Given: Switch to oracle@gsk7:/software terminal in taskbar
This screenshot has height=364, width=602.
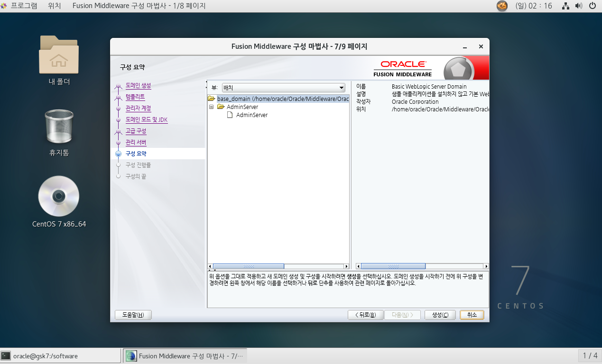Looking at the screenshot, I should (60, 355).
